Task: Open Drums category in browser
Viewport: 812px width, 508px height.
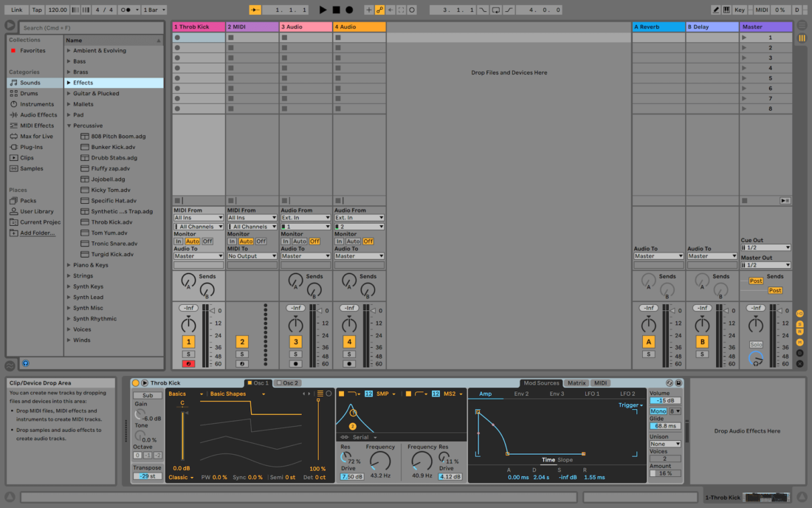Action: pos(29,94)
